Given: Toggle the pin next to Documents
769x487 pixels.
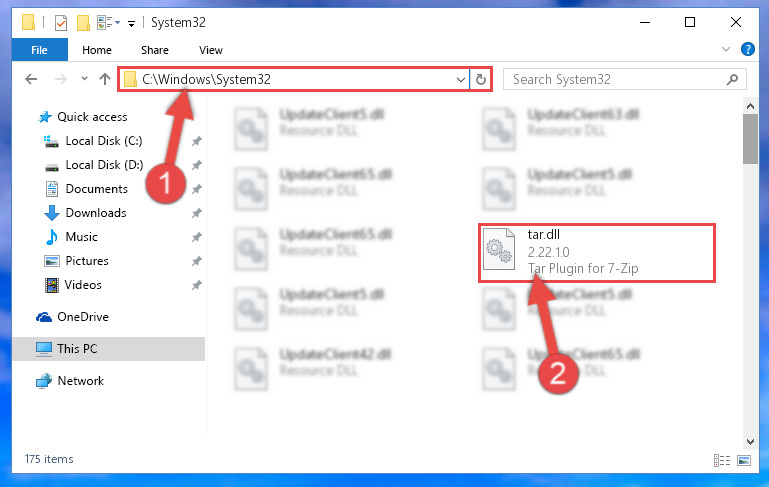Looking at the screenshot, I should pyautogui.click(x=196, y=189).
